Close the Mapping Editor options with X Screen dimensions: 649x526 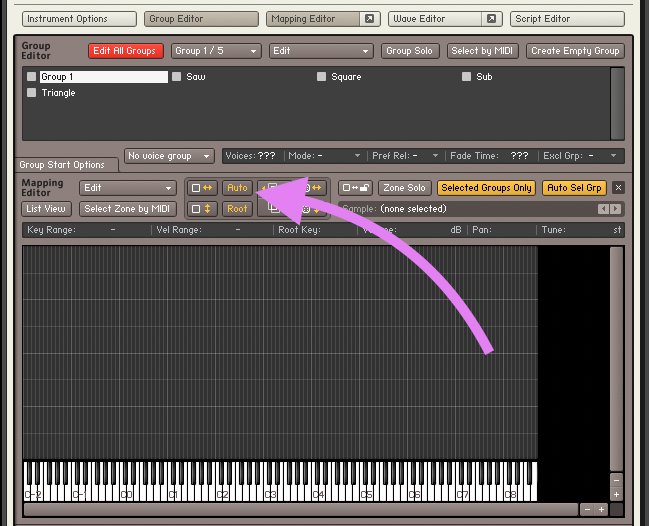coord(618,188)
